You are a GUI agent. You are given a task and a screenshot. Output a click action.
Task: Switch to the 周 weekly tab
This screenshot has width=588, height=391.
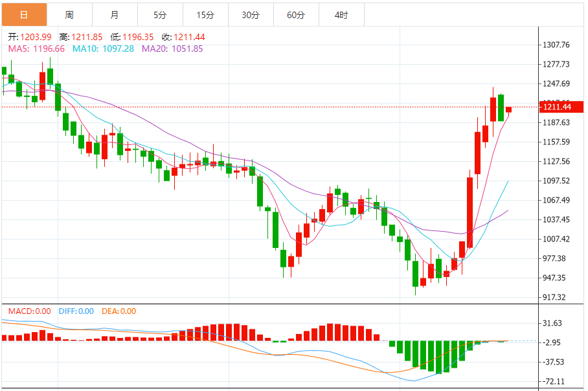[x=69, y=15]
